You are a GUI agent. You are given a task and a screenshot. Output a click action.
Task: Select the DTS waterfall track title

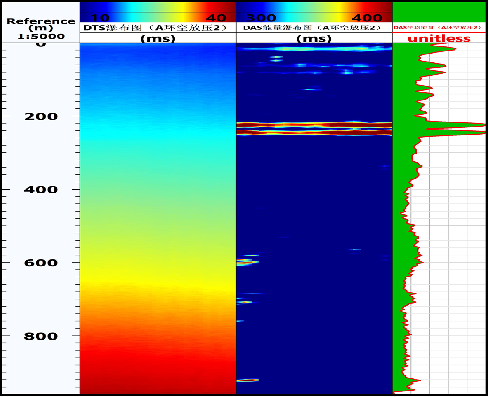[x=155, y=28]
